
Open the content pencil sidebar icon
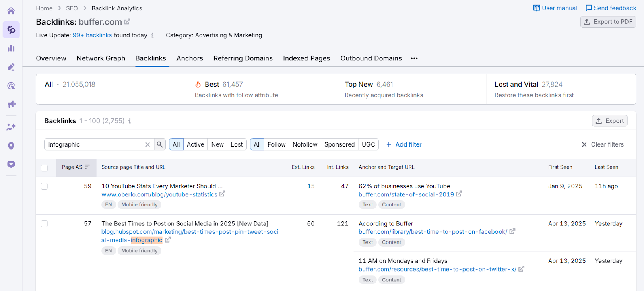click(x=11, y=67)
